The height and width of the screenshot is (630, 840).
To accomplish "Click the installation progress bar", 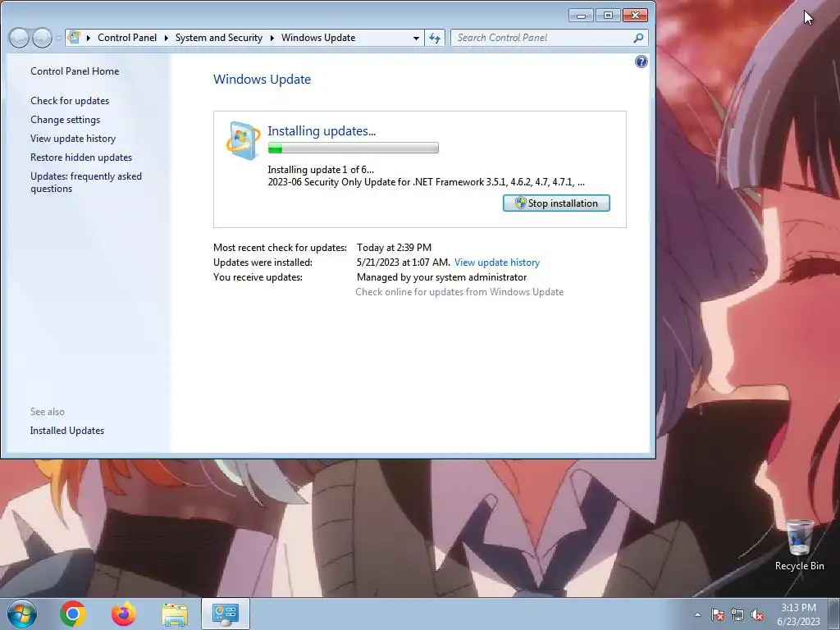I will pyautogui.click(x=353, y=148).
